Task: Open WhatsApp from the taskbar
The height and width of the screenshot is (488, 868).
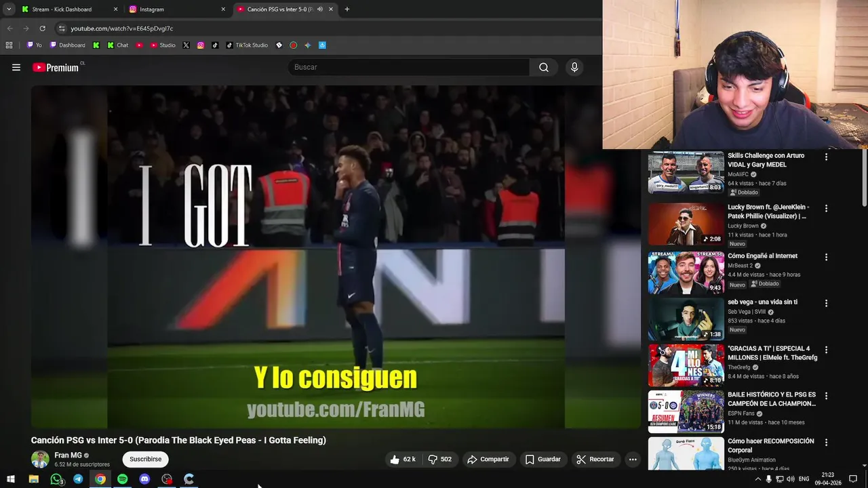Action: (56, 479)
